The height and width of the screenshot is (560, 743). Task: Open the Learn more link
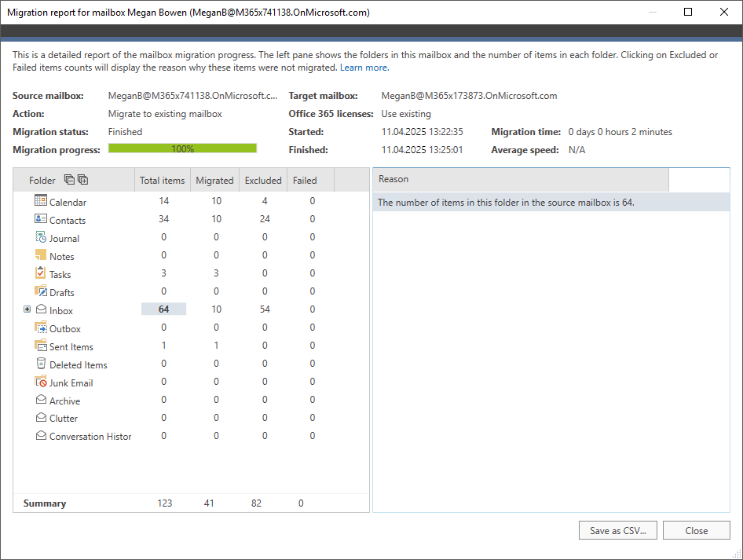click(x=364, y=68)
